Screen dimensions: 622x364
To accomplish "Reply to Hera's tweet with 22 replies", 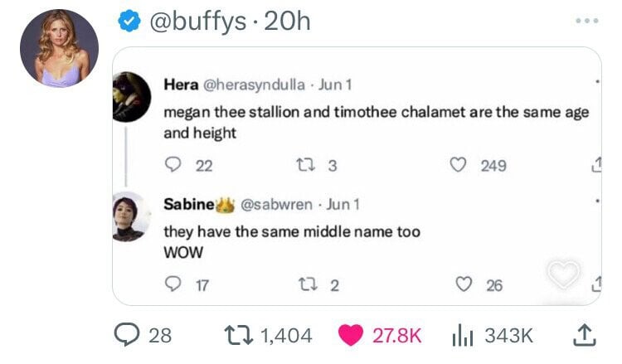I will click(x=173, y=164).
